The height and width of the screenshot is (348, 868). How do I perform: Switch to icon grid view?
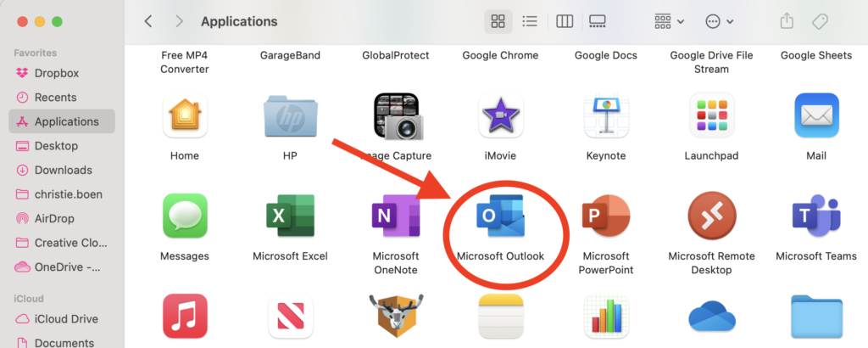point(498,21)
